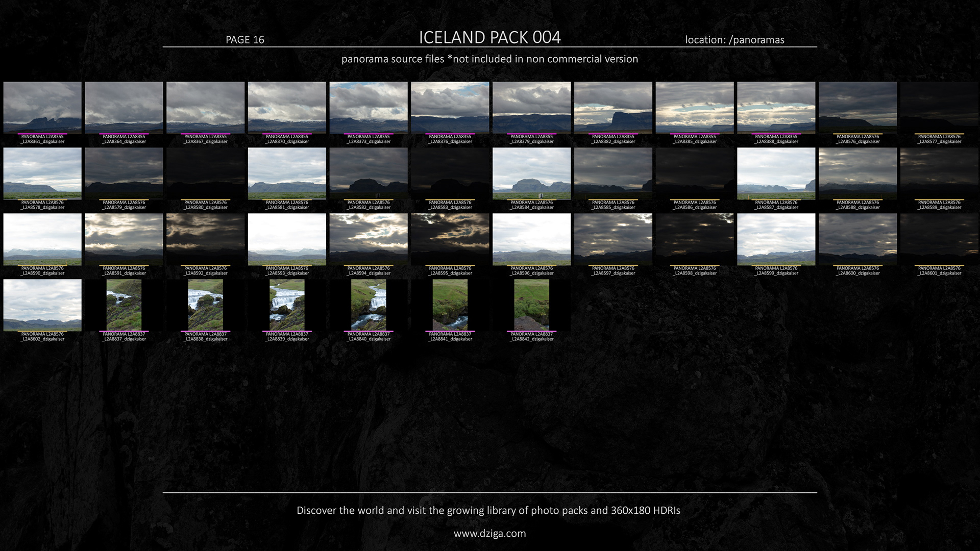The width and height of the screenshot is (980, 551).
Task: Visit the www.dziga.com link
Action: click(489, 533)
